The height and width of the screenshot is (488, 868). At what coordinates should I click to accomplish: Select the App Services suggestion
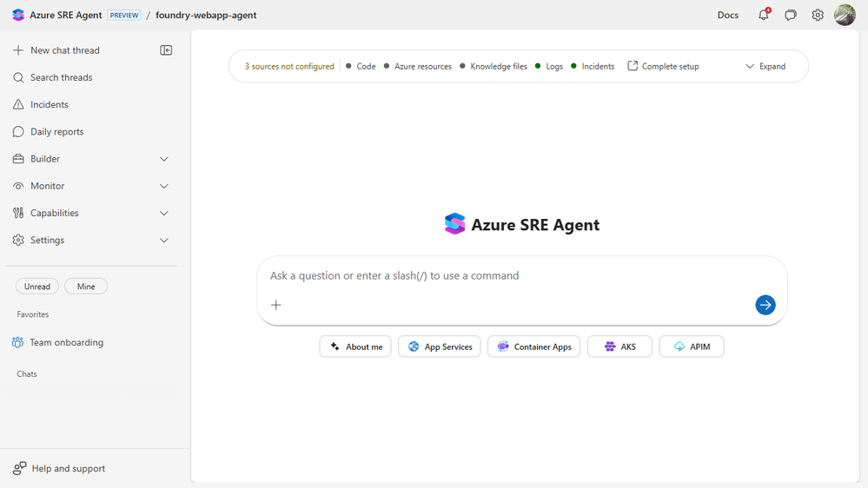[440, 346]
